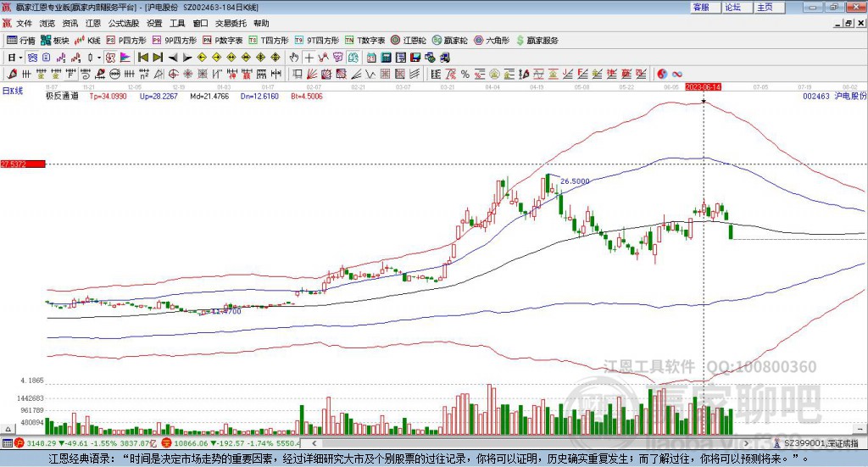
Task: Open the 9T四方形 tool
Action: coord(317,41)
